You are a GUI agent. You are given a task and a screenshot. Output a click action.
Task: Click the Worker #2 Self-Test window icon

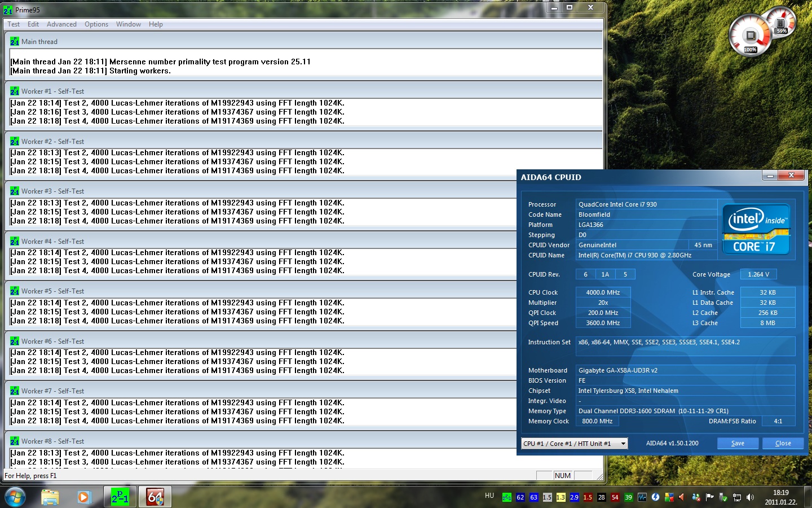(15, 142)
